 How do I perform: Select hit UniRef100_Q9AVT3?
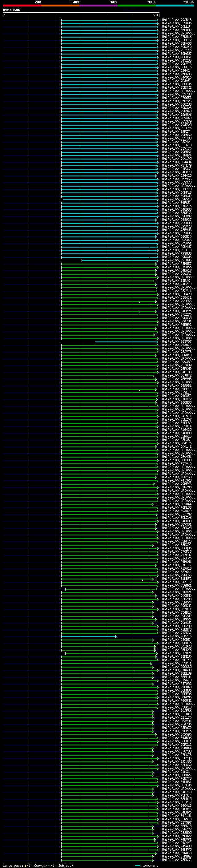tap(177, 64)
